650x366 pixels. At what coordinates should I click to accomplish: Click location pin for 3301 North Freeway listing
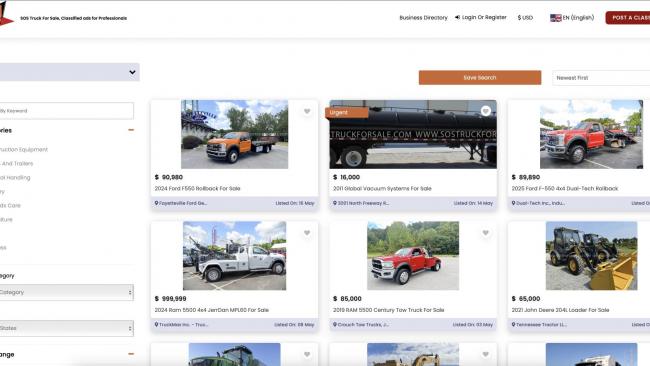(x=335, y=203)
